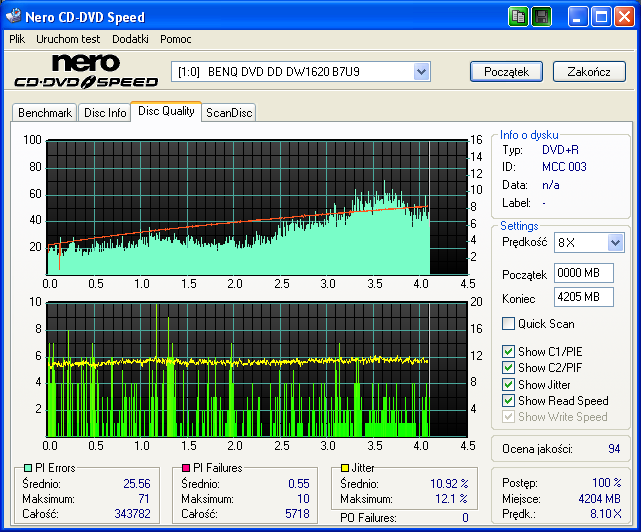Screen dimensions: 641x532
Task: Open the Plik menu
Action: pyautogui.click(x=17, y=39)
